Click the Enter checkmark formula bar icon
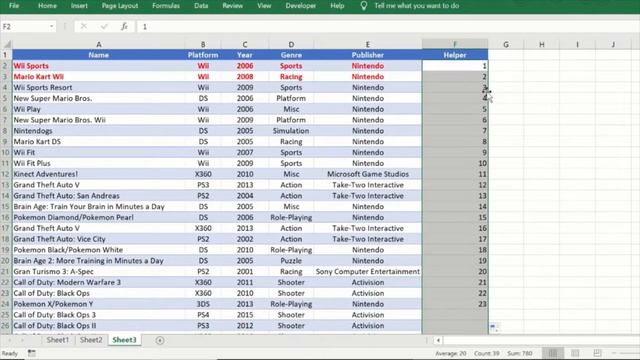The height and width of the screenshot is (360, 640). tap(104, 27)
